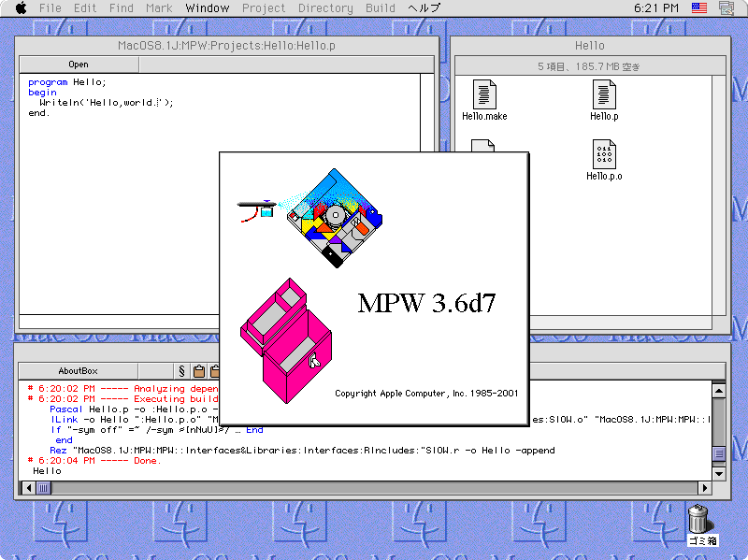Click the section mark (§) icon in worksheet toolbar
The width and height of the screenshot is (748, 560).
coord(181,370)
